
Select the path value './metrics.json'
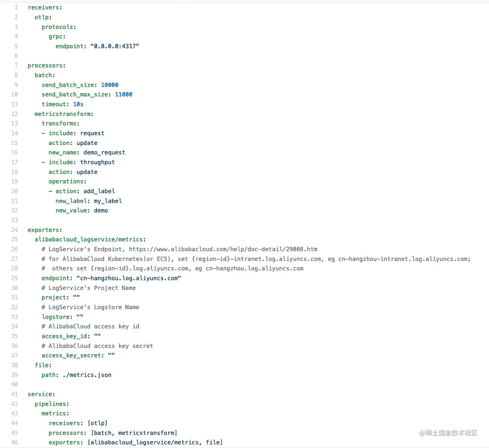87,375
